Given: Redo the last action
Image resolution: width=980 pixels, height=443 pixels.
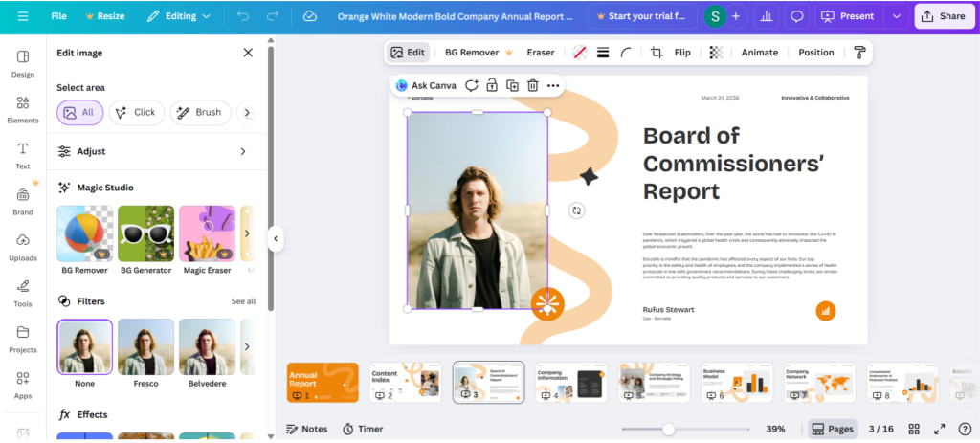Looking at the screenshot, I should 273,16.
